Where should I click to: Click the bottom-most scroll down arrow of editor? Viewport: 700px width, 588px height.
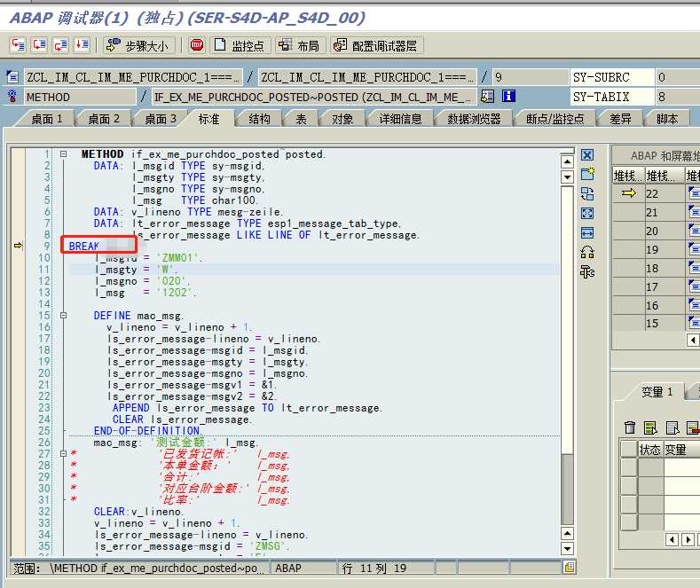(x=567, y=548)
